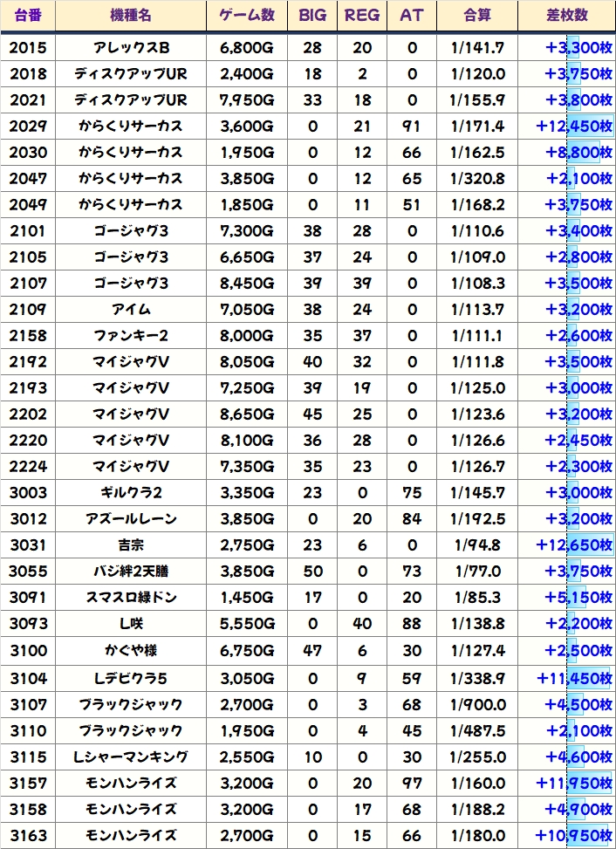616x849 pixels.
Task: Select the Lデビクラ5 machine name
Action: tap(131, 678)
